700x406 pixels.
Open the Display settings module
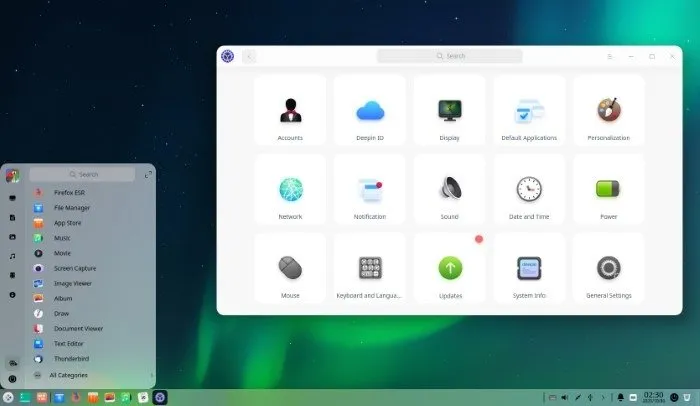tap(450, 110)
